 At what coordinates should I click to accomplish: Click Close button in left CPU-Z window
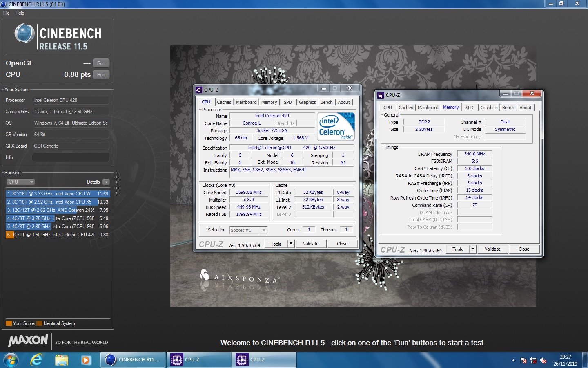[342, 244]
